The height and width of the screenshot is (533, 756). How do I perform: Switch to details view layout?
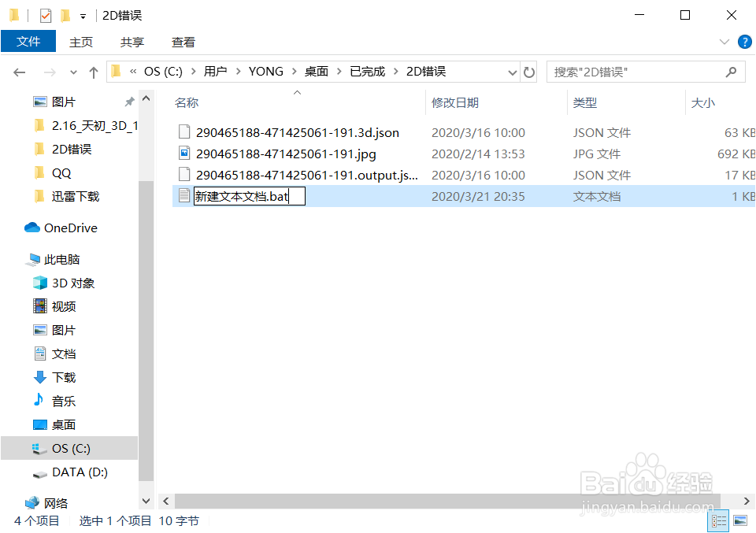click(x=719, y=521)
